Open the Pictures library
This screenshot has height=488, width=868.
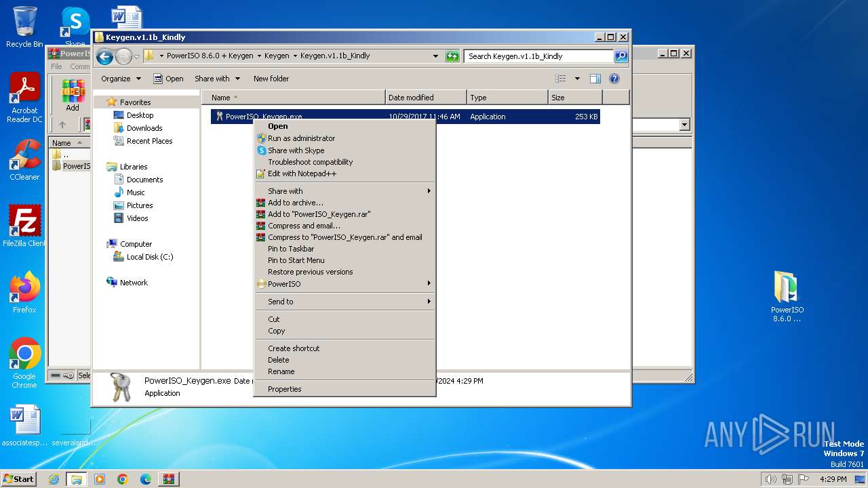[x=140, y=205]
